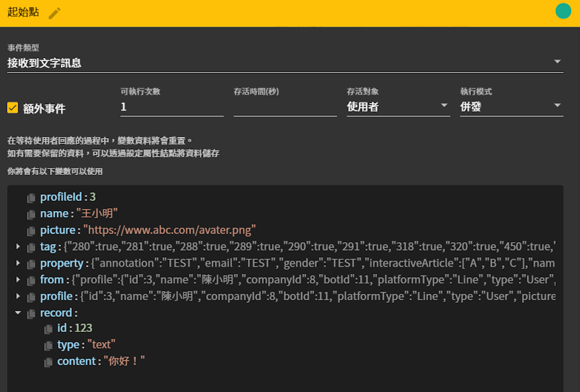Viewport: 580px width, 392px height.
Task: Expand the from tree node
Action: click(18, 279)
